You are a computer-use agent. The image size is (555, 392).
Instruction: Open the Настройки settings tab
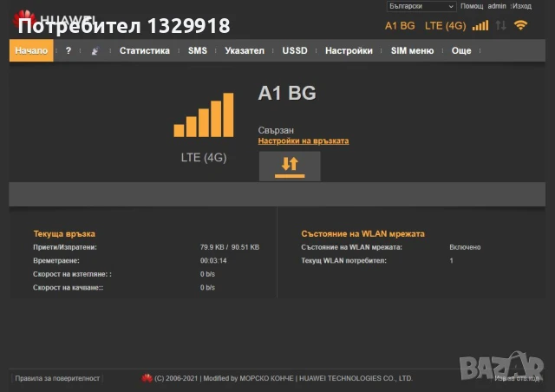349,50
